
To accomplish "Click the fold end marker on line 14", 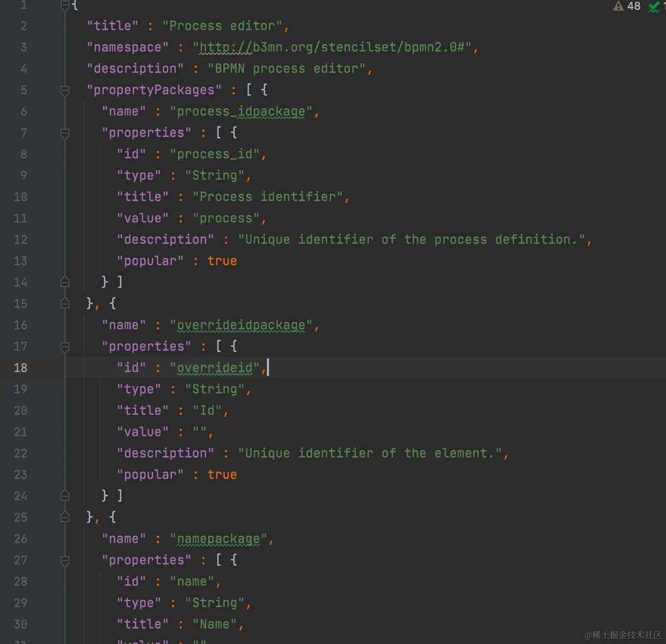I will point(65,282).
